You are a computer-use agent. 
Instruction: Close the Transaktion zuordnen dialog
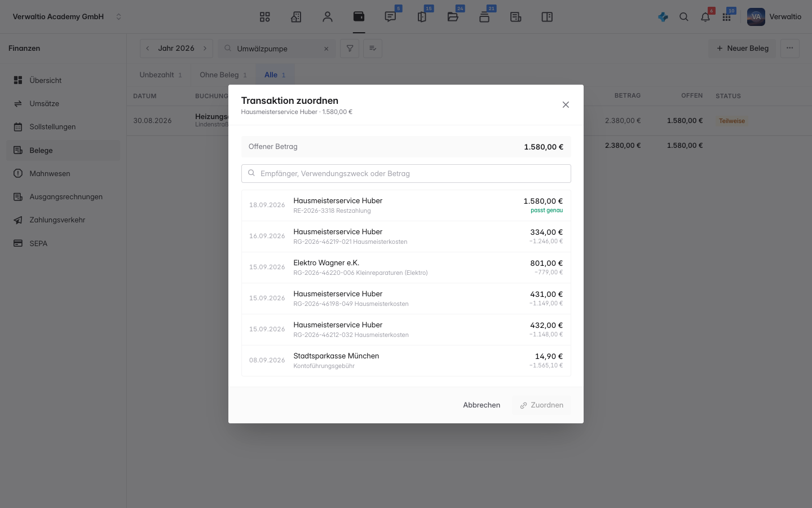pos(566,105)
